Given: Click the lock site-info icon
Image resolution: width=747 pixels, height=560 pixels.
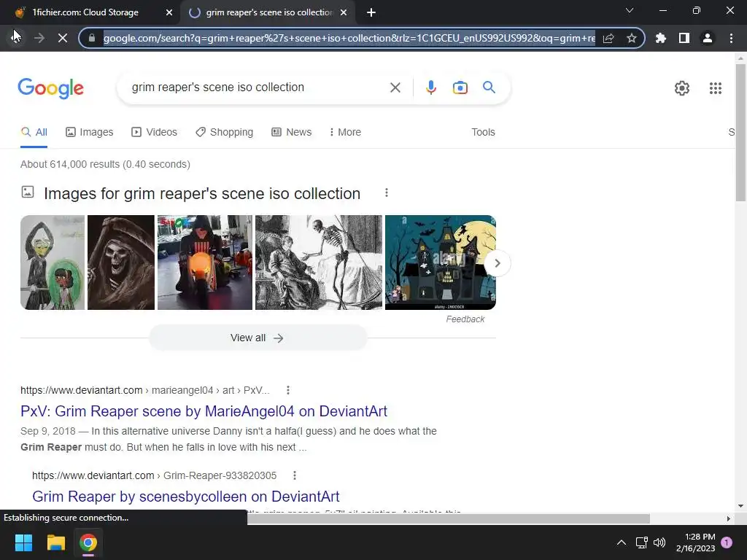Looking at the screenshot, I should coord(92,38).
